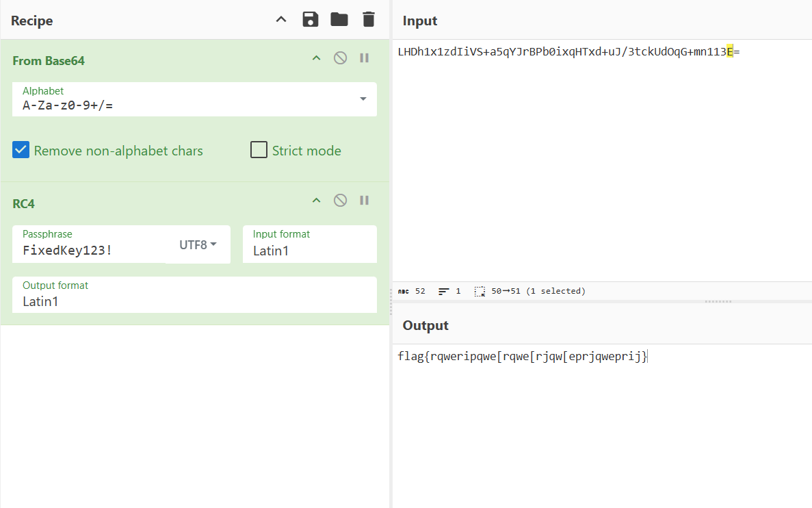Click into the Base64 input text
The width and height of the screenshot is (812, 508).
(568, 52)
